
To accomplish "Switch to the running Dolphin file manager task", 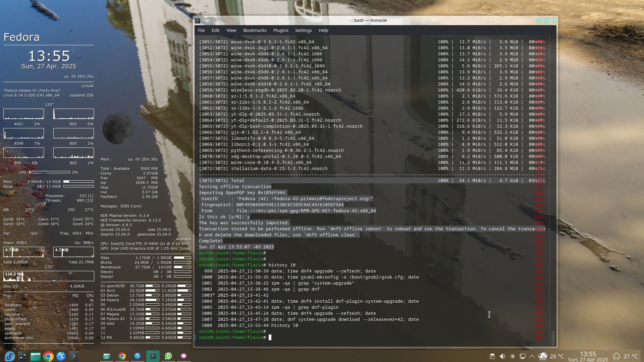I will point(107,356).
